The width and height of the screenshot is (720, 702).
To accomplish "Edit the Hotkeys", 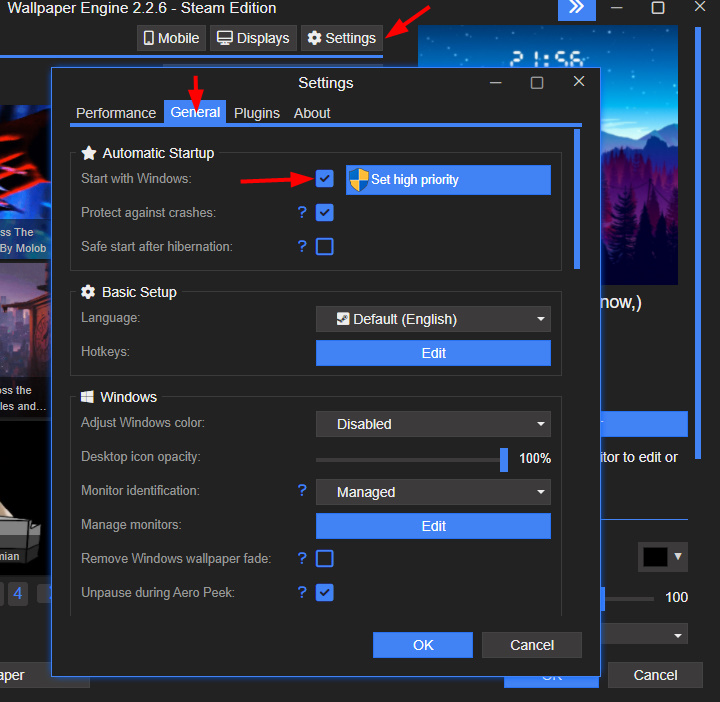I will point(433,353).
